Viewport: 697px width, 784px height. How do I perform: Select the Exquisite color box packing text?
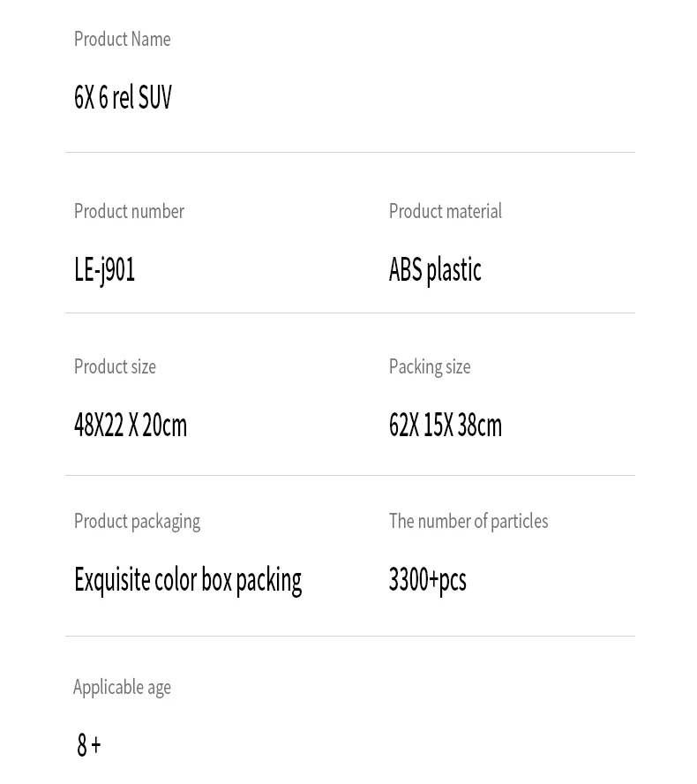coord(188,581)
